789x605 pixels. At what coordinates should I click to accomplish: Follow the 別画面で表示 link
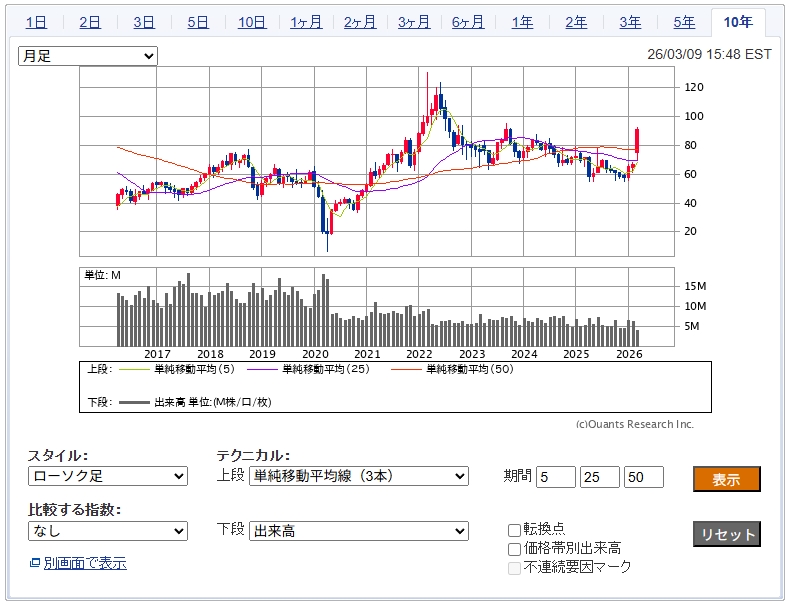click(x=85, y=564)
